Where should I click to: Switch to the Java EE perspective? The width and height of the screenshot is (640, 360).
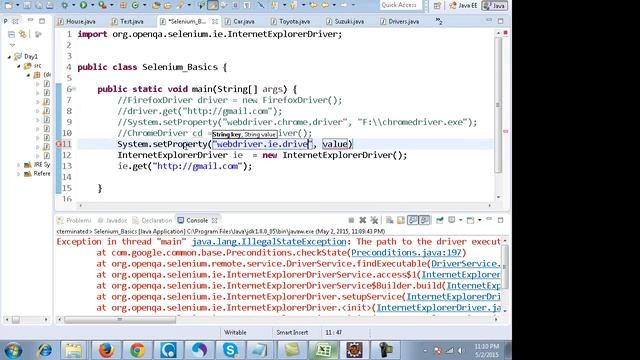(463, 5)
